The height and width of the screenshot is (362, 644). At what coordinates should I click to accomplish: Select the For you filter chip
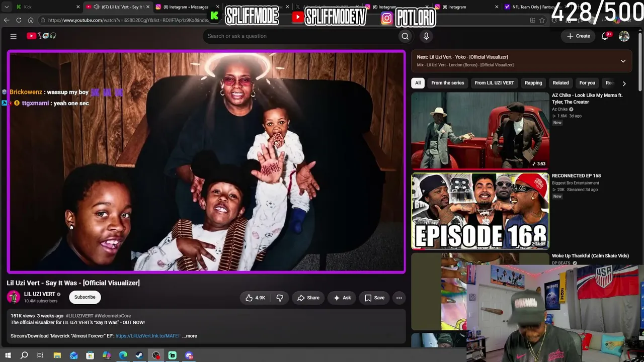[587, 83]
